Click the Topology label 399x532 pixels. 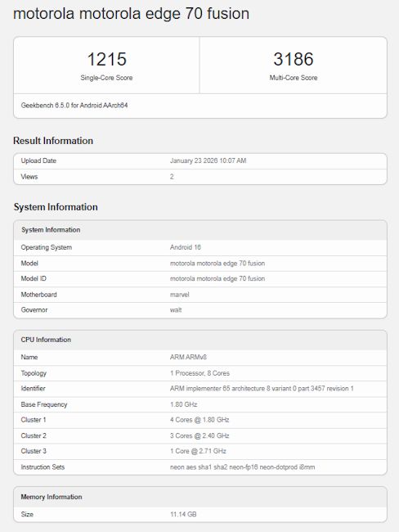(34, 373)
